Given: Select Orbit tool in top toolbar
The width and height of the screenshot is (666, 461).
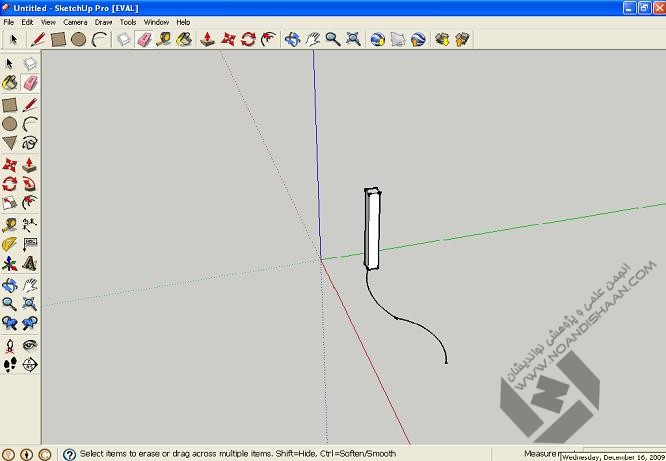Looking at the screenshot, I should coord(292,40).
